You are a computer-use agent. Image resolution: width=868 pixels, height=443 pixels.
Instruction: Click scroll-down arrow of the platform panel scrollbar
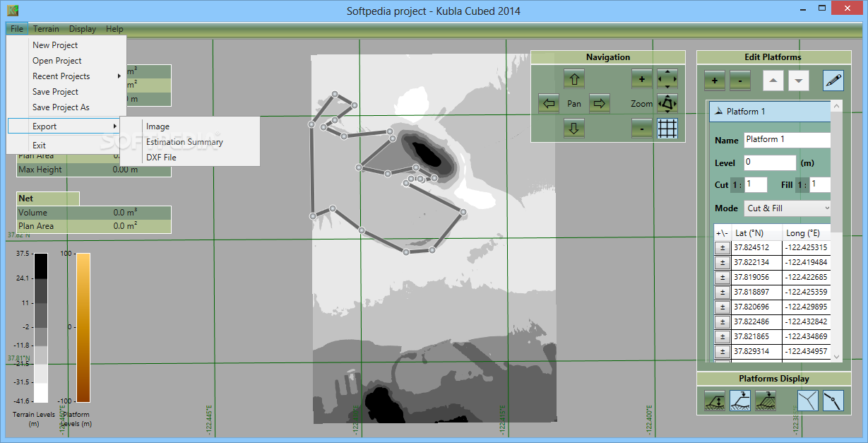(836, 358)
